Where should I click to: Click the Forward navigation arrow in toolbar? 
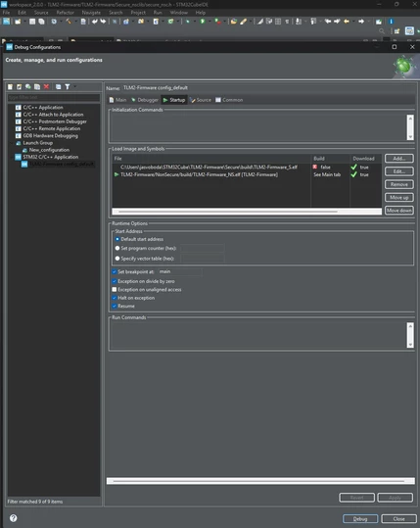(361, 22)
